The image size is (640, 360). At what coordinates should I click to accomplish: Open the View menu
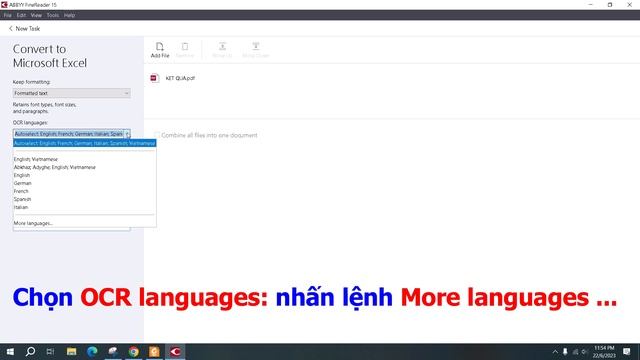point(36,15)
